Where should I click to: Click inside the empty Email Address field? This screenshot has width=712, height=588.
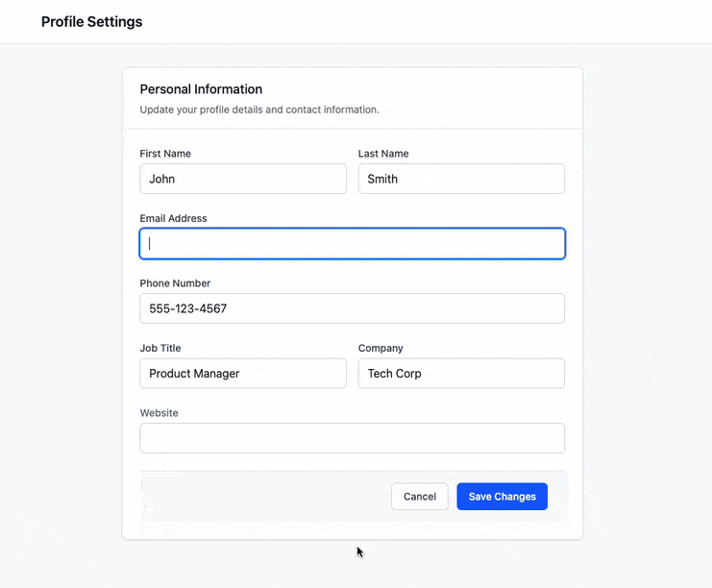click(352, 244)
